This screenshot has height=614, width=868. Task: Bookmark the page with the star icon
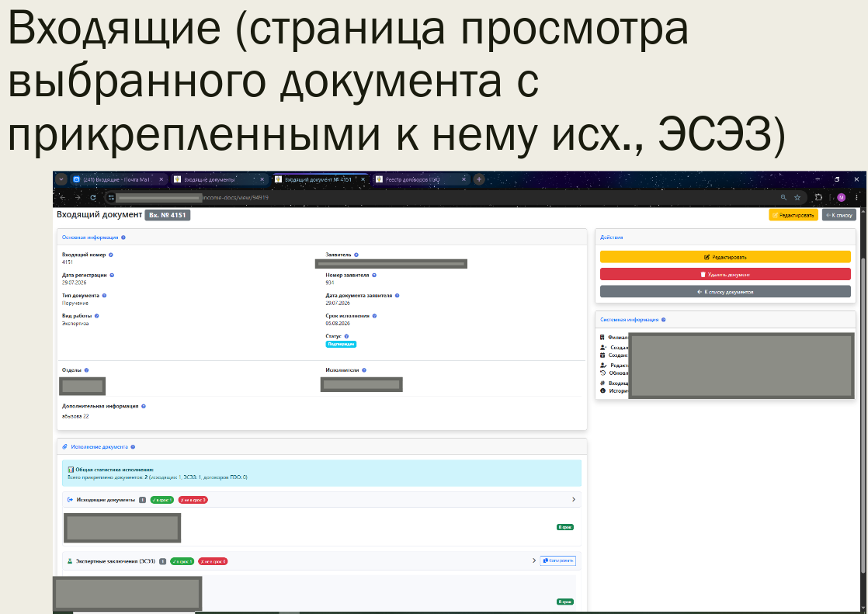click(x=797, y=198)
